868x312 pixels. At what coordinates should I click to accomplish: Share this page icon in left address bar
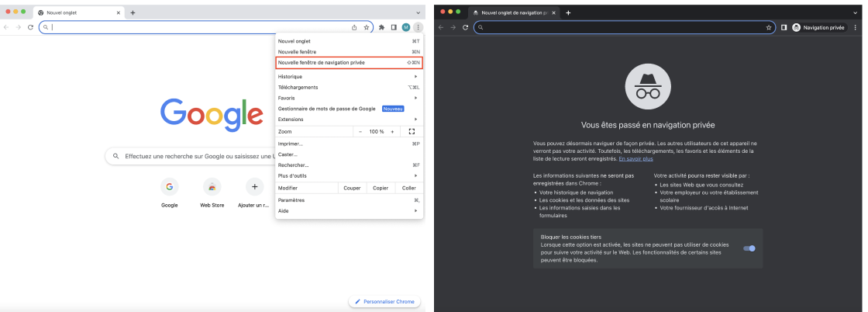pos(354,27)
